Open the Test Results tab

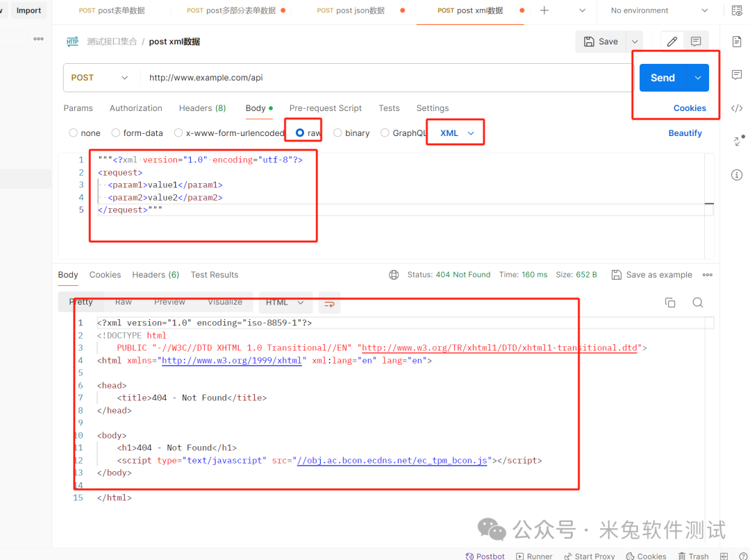click(x=215, y=275)
